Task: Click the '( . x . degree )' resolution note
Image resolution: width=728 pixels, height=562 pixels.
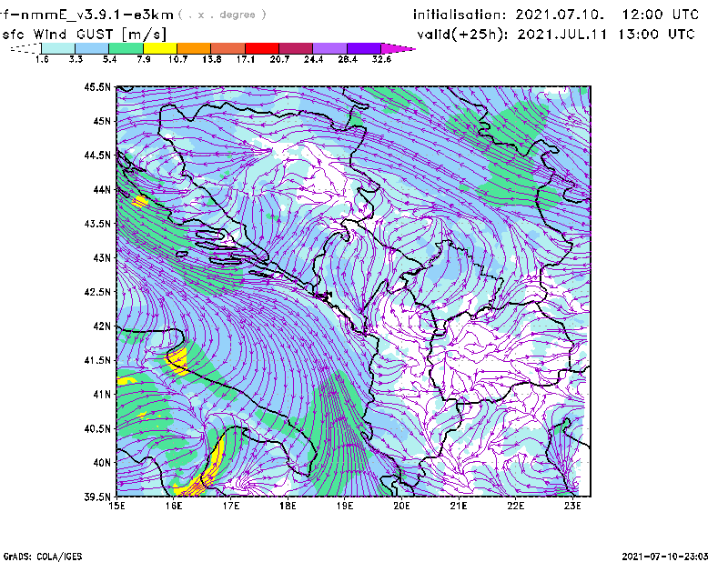Action: [222, 15]
